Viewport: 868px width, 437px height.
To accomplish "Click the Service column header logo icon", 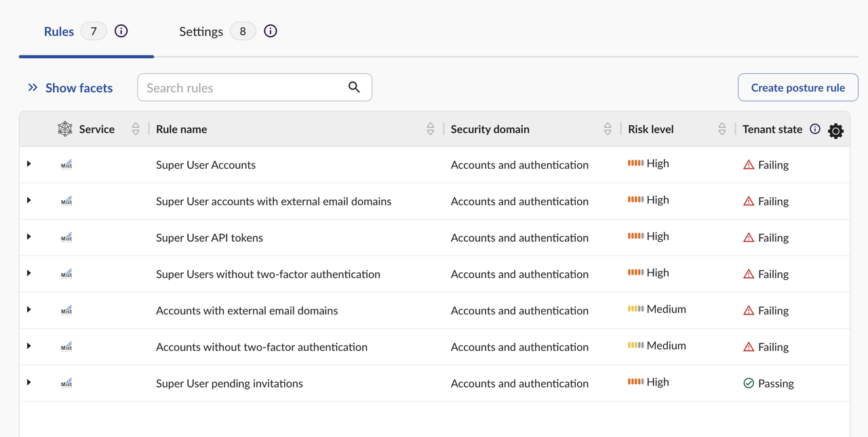I will 65,129.
